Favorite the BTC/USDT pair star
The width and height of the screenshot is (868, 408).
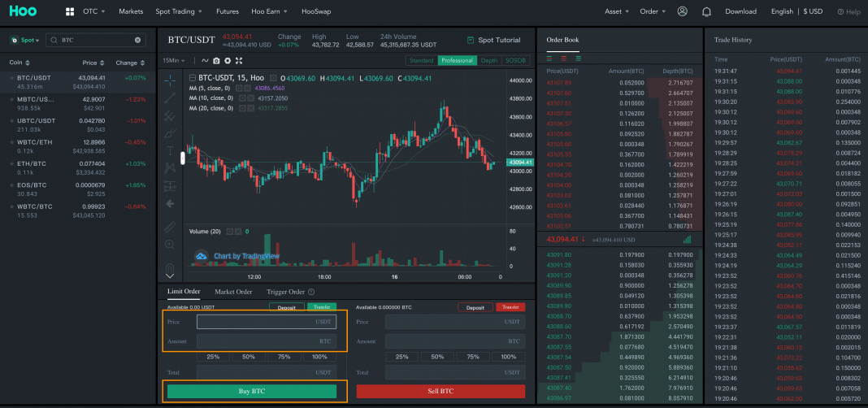[x=11, y=78]
